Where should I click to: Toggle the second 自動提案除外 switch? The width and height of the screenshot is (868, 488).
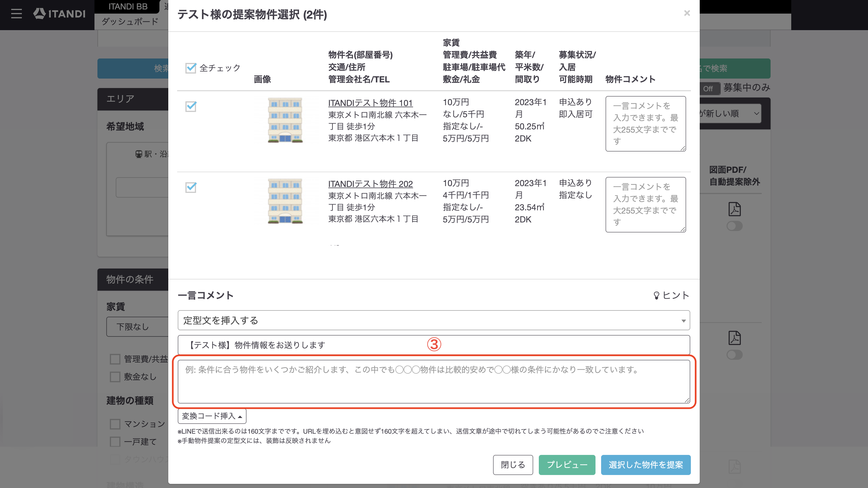pos(735,355)
